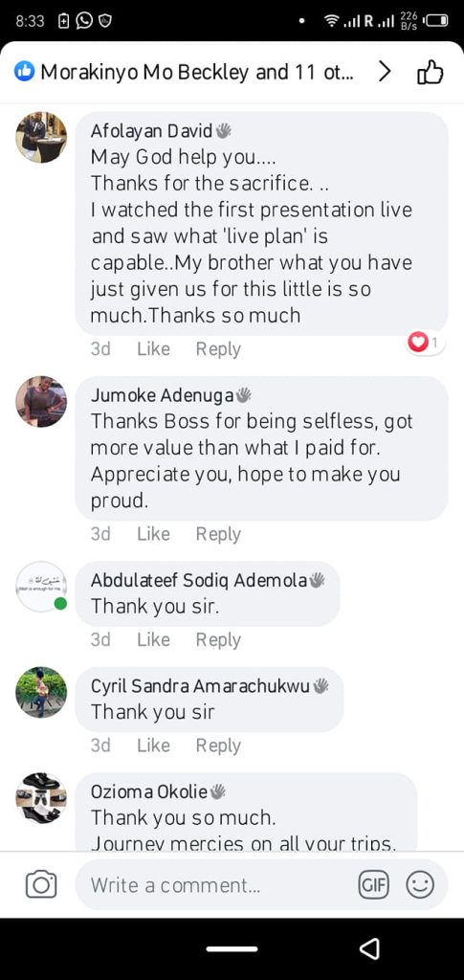
Task: Reply to Cyril Sandra Amarachukwu's comment
Action: 218,746
